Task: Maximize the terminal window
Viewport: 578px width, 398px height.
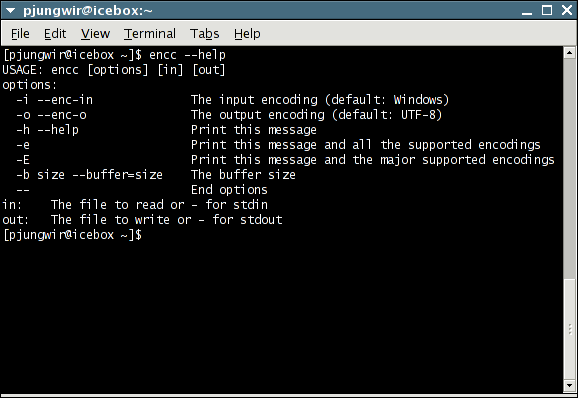Action: [x=547, y=10]
